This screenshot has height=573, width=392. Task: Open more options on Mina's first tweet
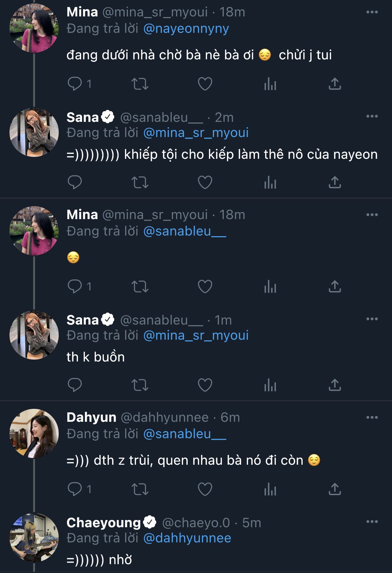(372, 12)
